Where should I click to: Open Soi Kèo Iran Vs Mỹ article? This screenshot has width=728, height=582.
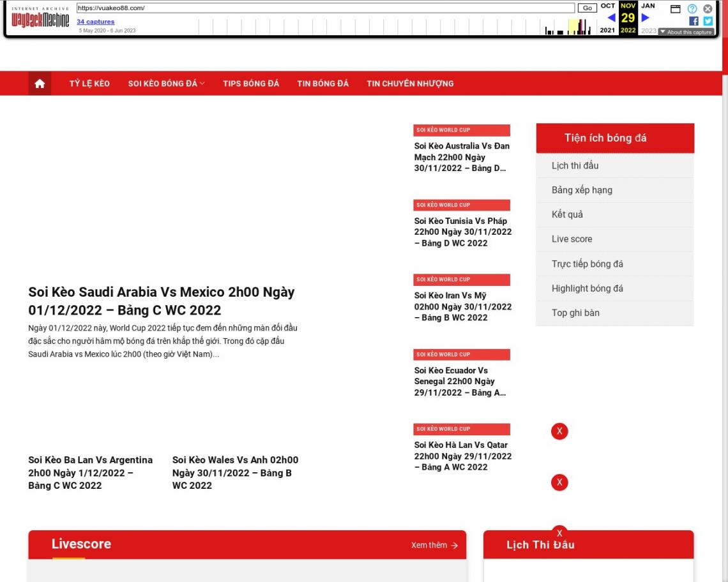[462, 306]
